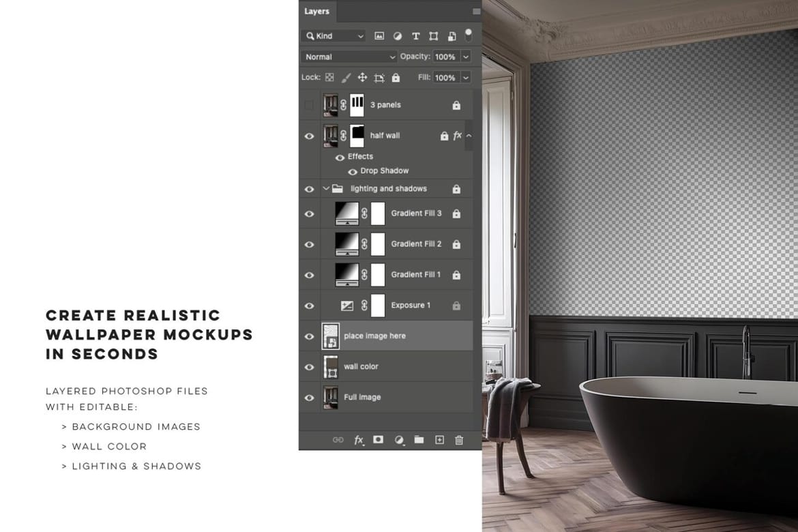Select the 3 panels layer mask thumbnail

357,105
